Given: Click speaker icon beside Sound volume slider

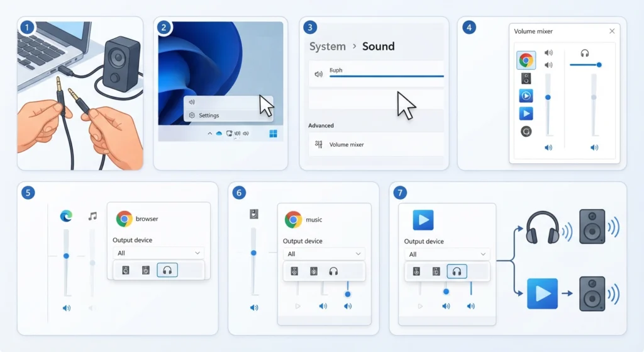Looking at the screenshot, I should point(319,74).
